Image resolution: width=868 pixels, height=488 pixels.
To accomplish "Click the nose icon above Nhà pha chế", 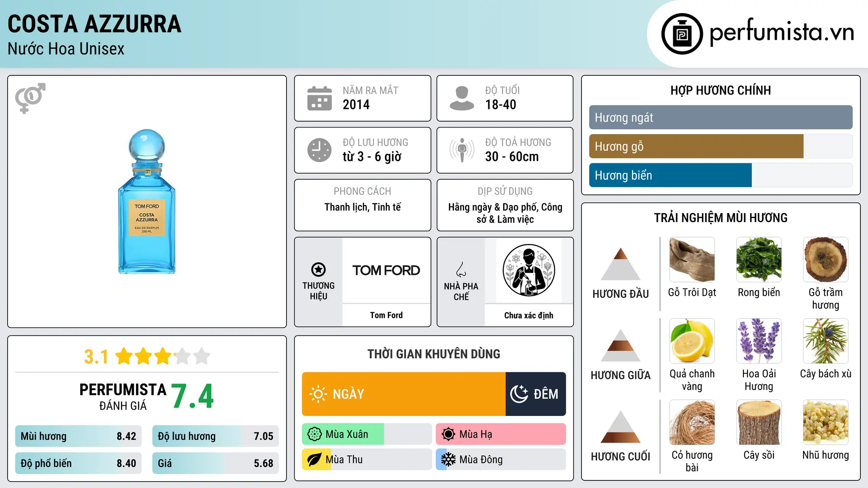I will [461, 269].
